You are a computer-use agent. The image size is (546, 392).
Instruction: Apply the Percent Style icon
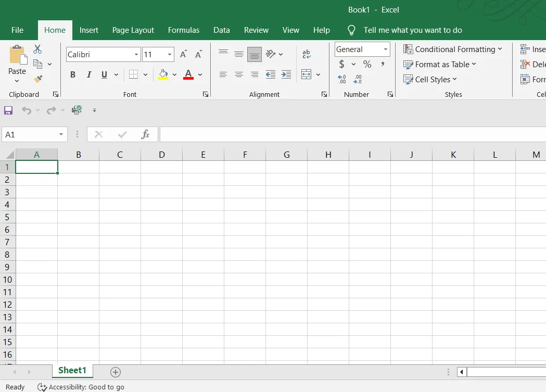tap(367, 64)
